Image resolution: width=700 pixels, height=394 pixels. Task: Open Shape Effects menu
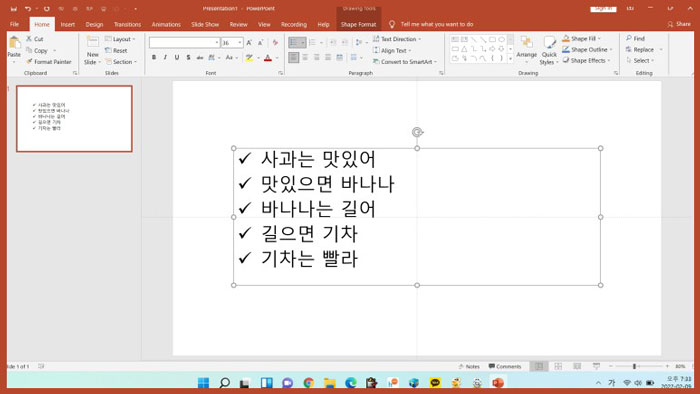click(x=586, y=60)
